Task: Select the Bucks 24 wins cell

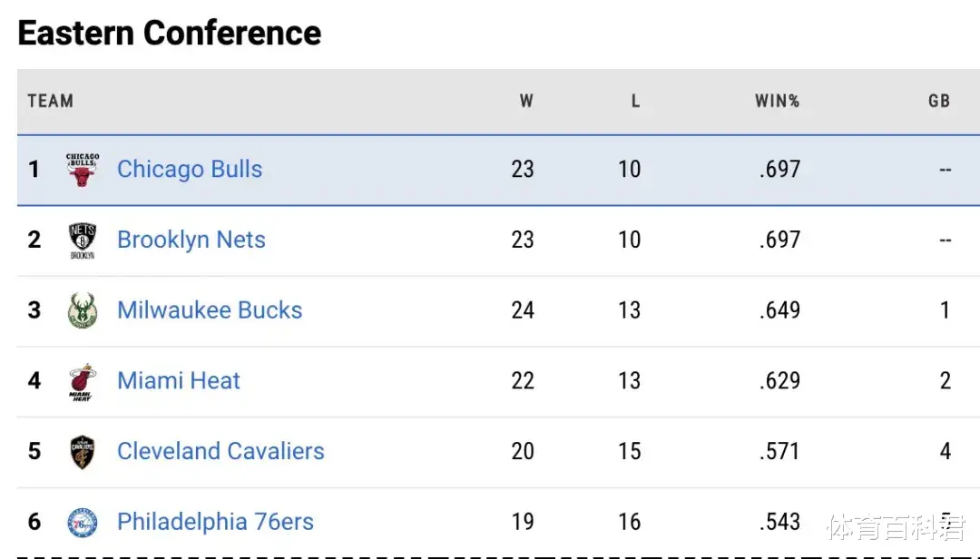Action: [523, 310]
